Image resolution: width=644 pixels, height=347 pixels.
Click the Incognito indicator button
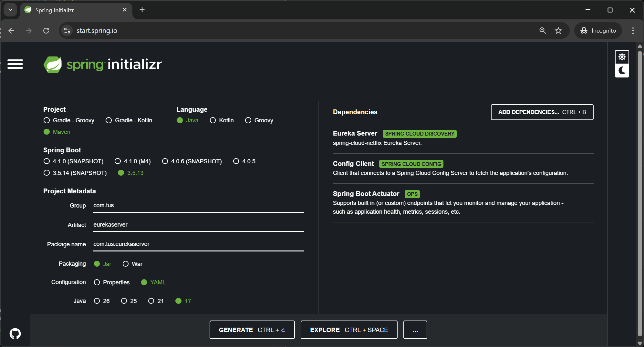[x=598, y=31]
